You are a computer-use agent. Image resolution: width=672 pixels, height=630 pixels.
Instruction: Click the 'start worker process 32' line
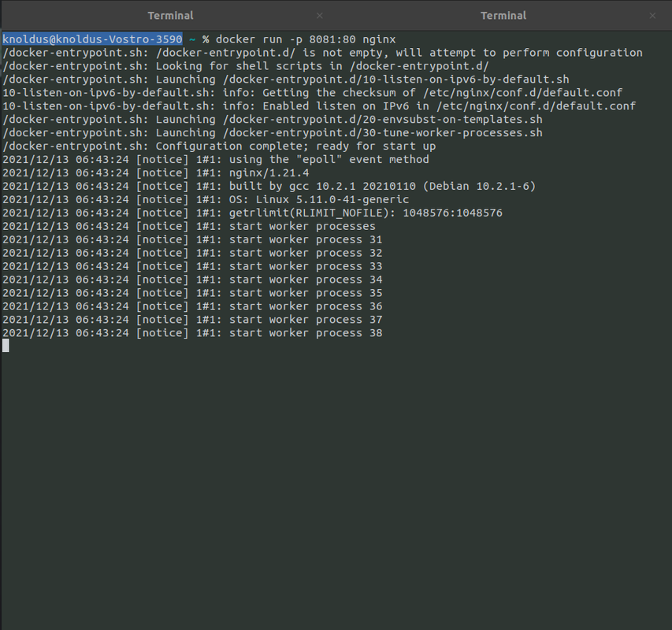(x=192, y=253)
